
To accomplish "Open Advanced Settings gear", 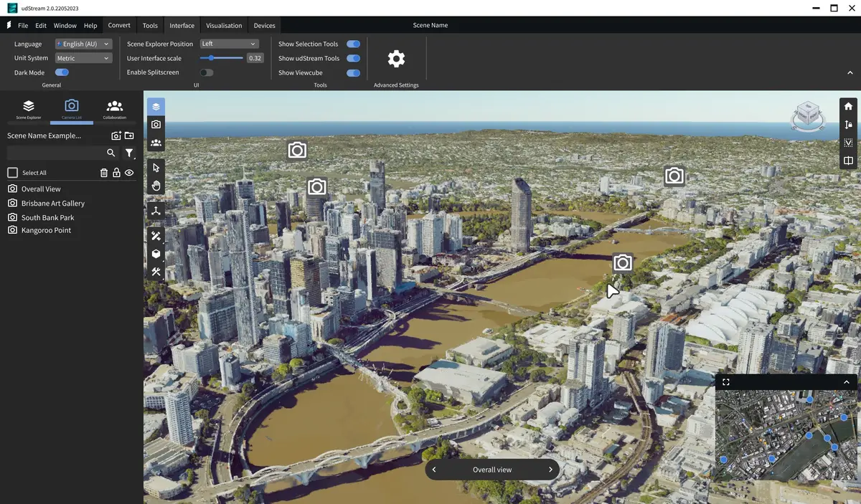I will click(396, 59).
